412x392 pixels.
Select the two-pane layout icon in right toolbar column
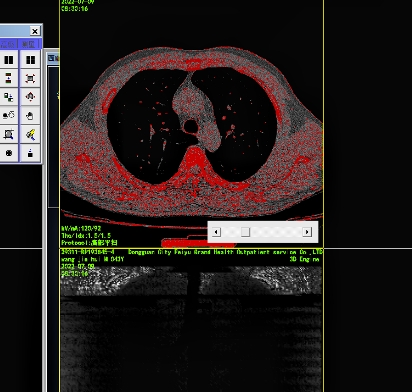coord(30,60)
